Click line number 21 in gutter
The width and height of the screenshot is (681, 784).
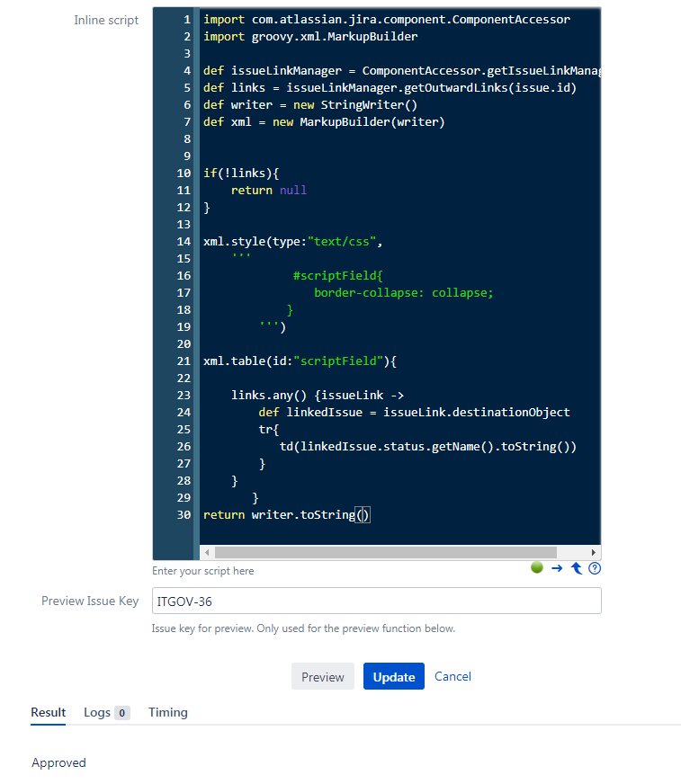pyautogui.click(x=184, y=361)
